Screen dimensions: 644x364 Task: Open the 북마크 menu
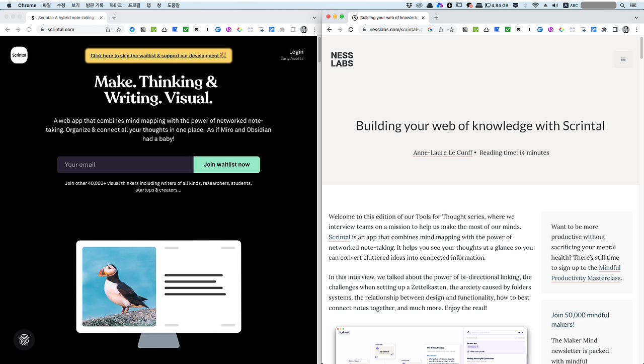tap(116, 5)
